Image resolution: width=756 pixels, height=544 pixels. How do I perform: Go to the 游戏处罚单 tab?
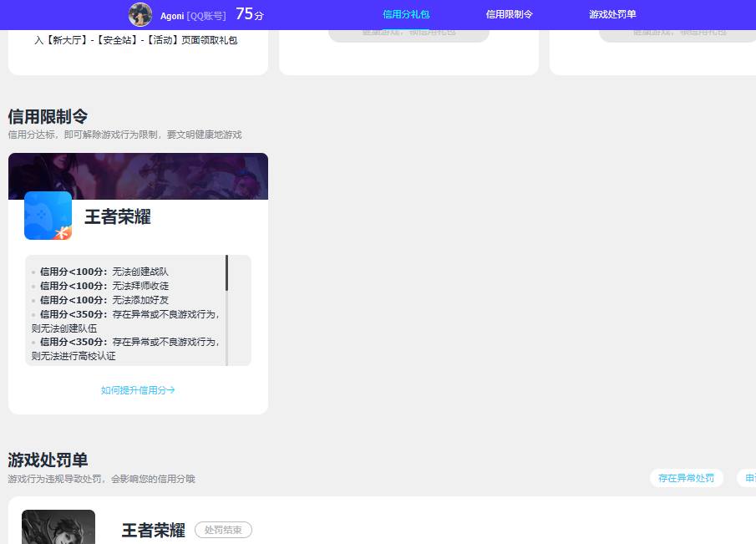point(612,14)
